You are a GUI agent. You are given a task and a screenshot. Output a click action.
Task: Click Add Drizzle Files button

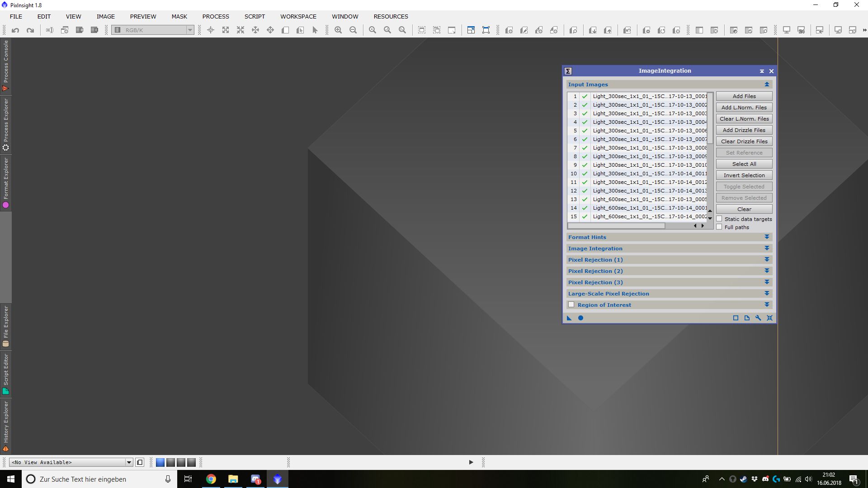[744, 130]
